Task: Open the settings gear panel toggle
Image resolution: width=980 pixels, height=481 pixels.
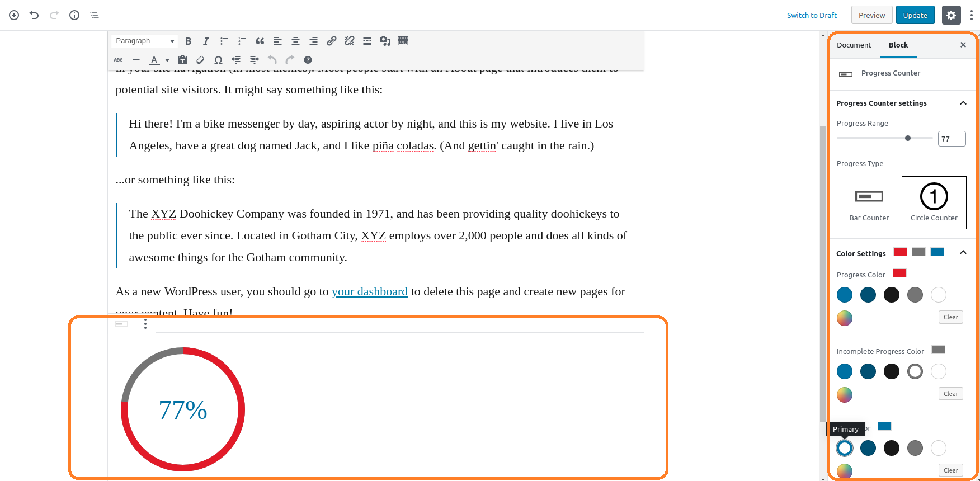Action: pyautogui.click(x=951, y=15)
